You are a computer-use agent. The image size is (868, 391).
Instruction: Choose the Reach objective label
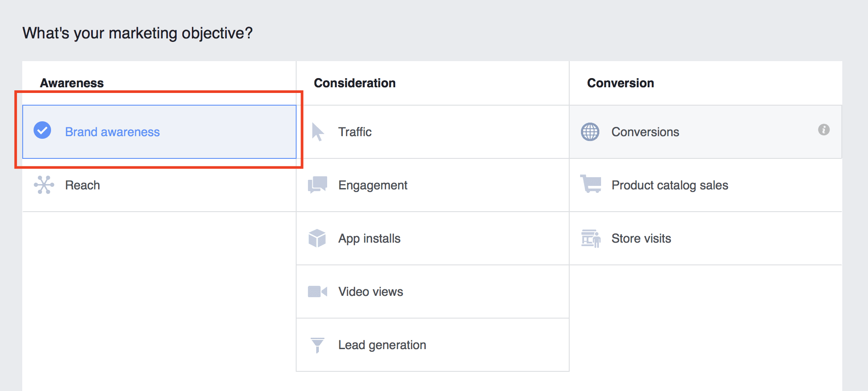coord(82,185)
